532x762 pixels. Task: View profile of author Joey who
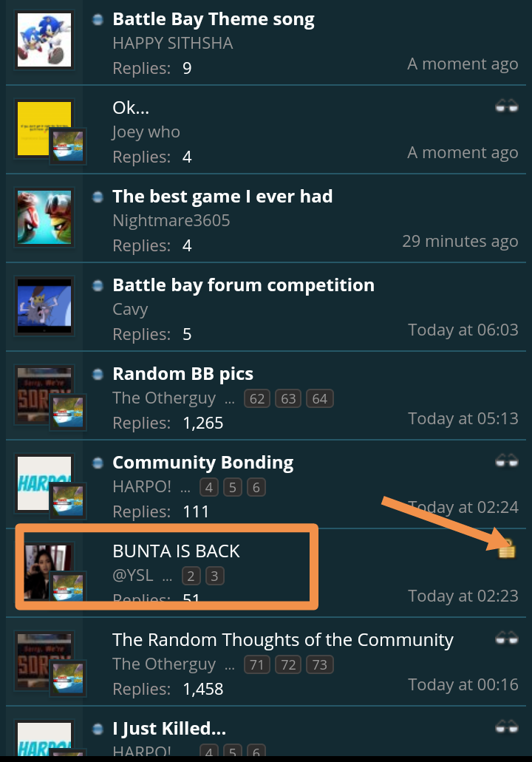click(x=146, y=132)
